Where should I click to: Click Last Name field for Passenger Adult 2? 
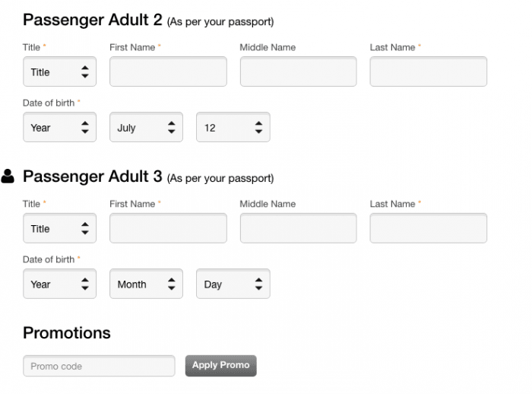(428, 71)
